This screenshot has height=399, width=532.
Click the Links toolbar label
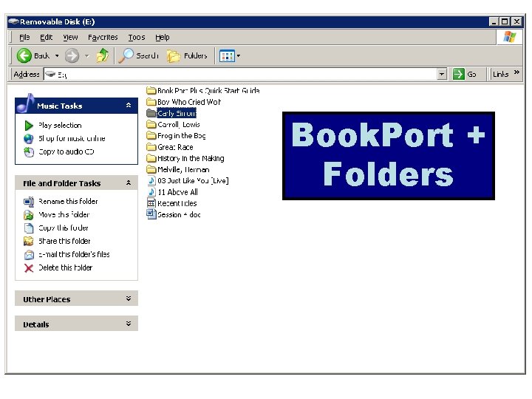pyautogui.click(x=500, y=74)
